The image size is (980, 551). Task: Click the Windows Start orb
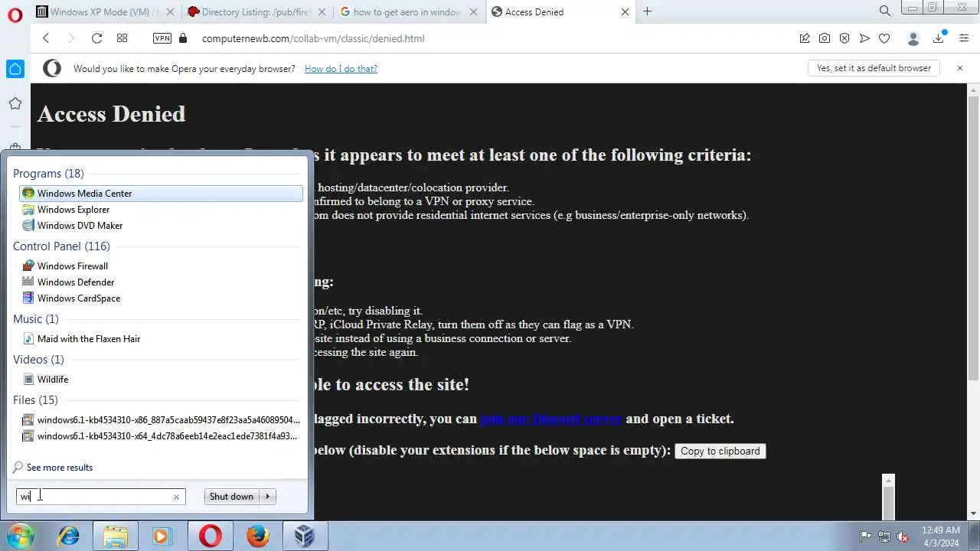point(21,536)
